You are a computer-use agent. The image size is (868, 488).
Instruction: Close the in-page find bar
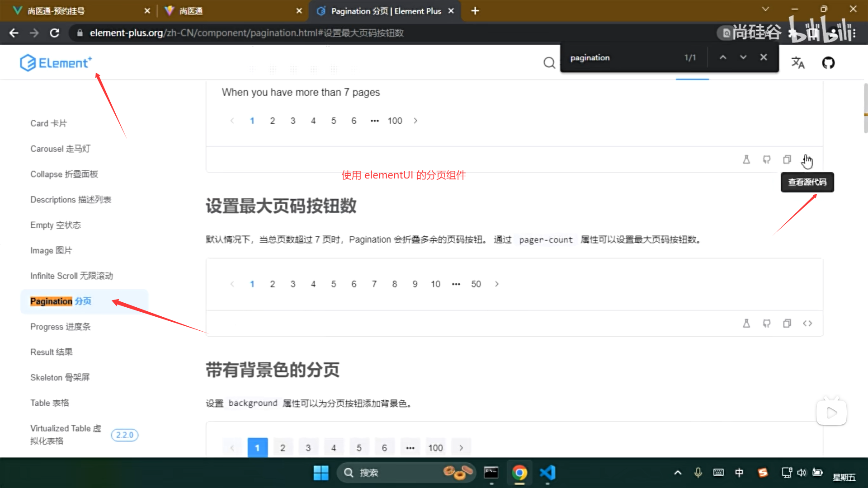[764, 57]
